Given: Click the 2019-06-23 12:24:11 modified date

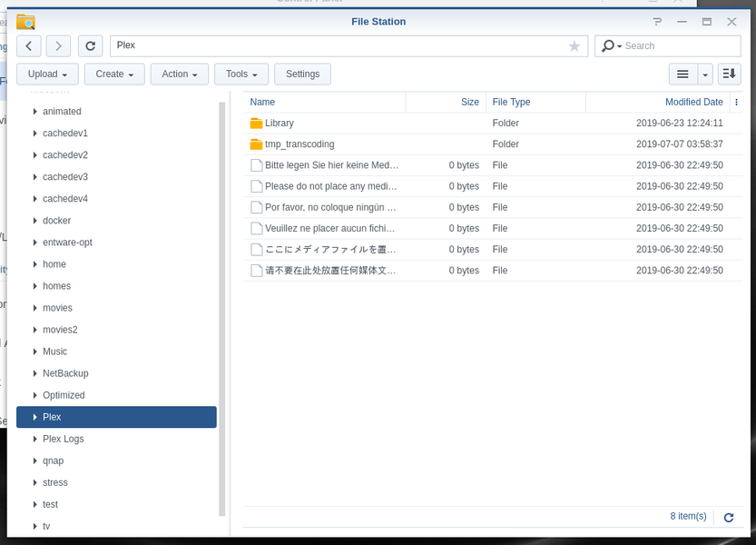Looking at the screenshot, I should (x=680, y=124).
